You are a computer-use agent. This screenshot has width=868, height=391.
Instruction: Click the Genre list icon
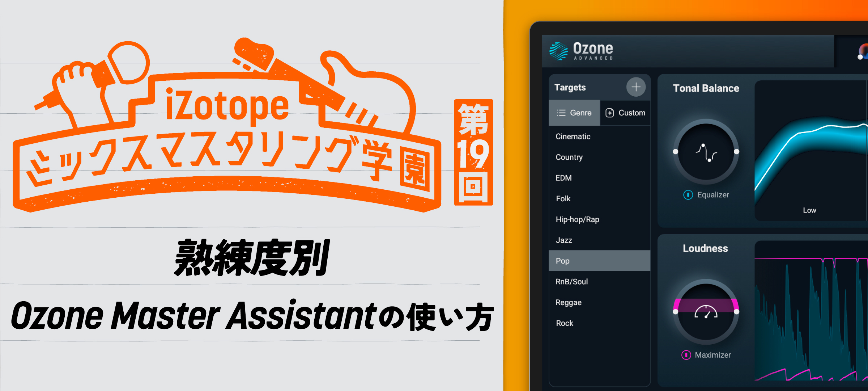coord(561,113)
